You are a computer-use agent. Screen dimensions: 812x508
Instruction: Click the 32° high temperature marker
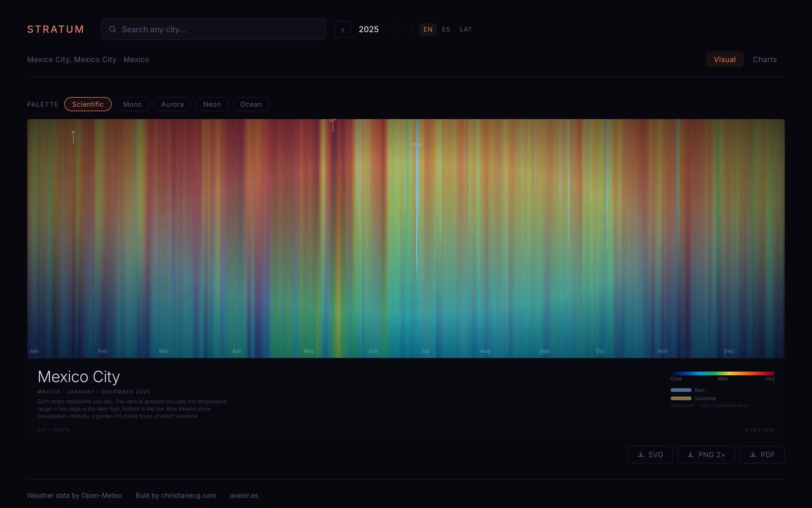(332, 120)
